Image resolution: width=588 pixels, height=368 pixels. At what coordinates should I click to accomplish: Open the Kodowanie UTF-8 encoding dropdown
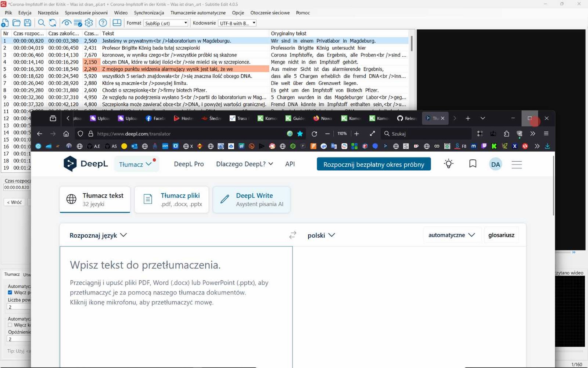pyautogui.click(x=237, y=23)
